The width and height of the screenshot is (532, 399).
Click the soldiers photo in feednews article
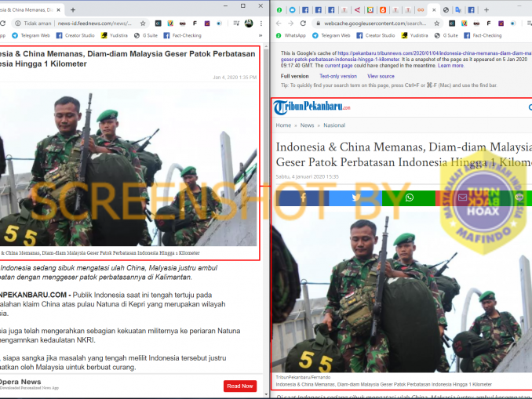pos(128,168)
